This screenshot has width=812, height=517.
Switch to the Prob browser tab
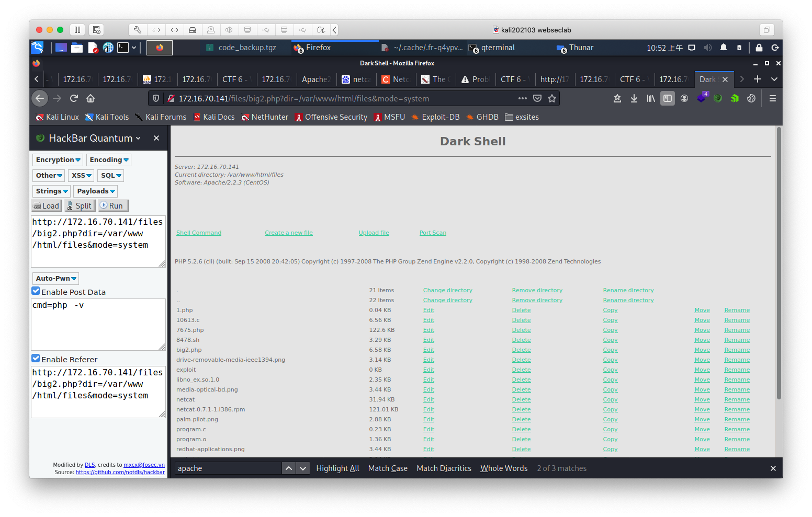pyautogui.click(x=476, y=79)
